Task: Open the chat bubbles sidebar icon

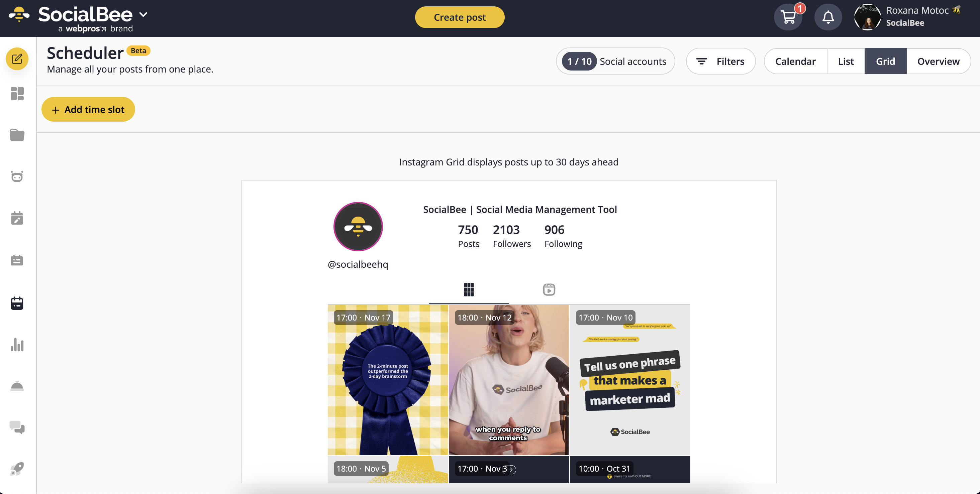Action: pos(17,427)
